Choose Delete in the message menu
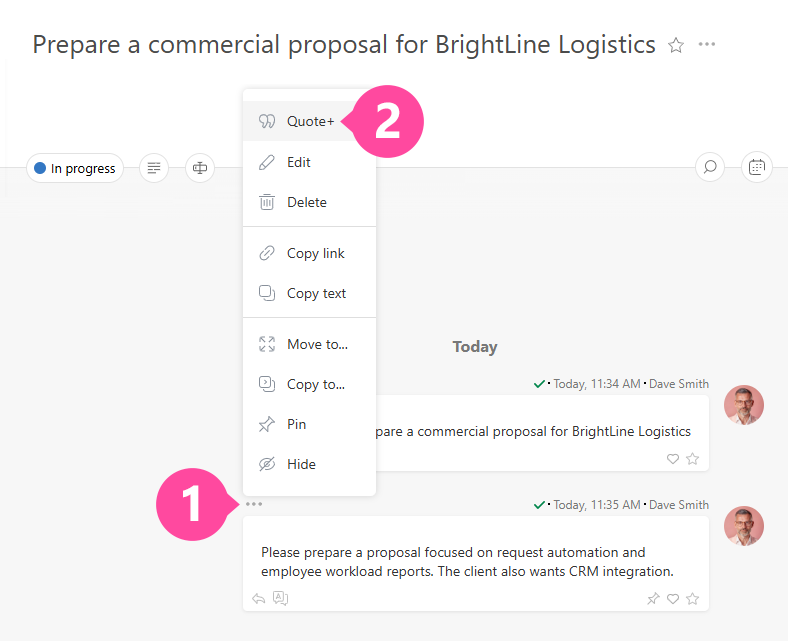The height and width of the screenshot is (641, 788). (306, 202)
